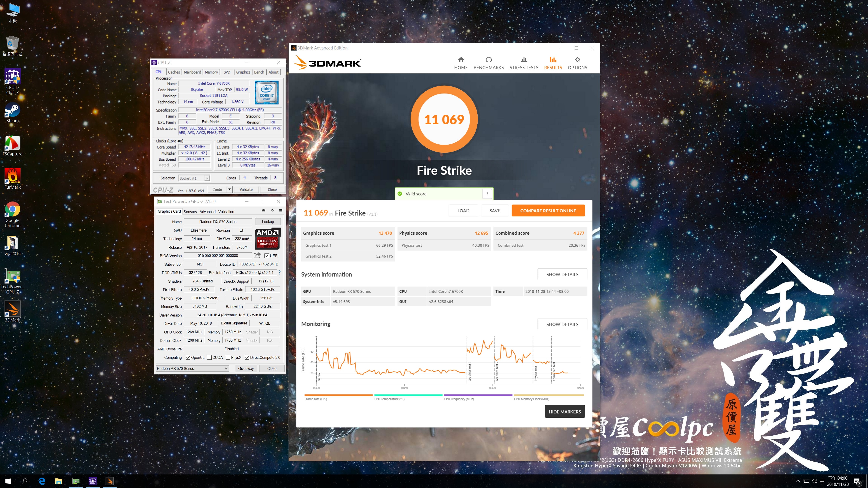Open the 3DMark Results section
The image size is (868, 488).
553,63
